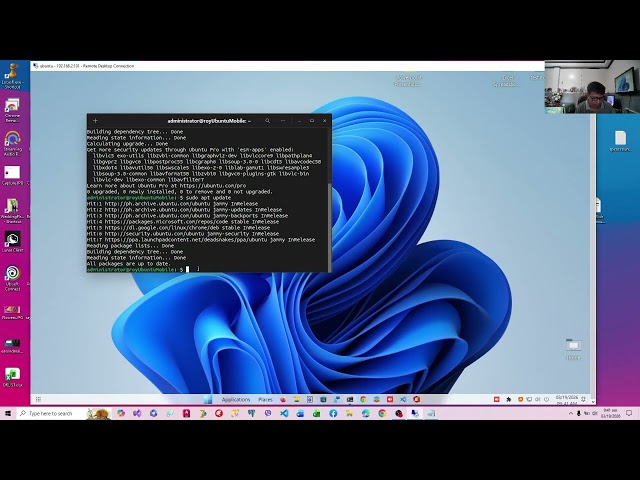Select Remote Desktop Connection taskbar icon
The width and height of the screenshot is (640, 480).
coord(415,413)
